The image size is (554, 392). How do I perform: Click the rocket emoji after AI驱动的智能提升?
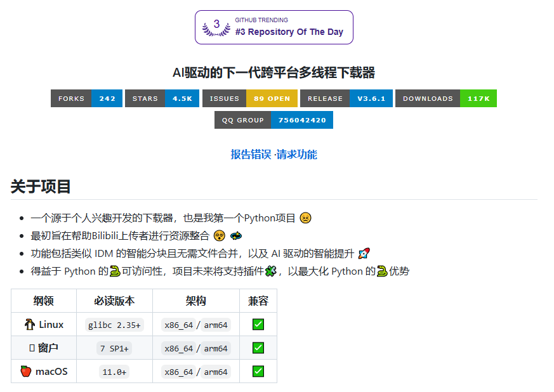[363, 252]
